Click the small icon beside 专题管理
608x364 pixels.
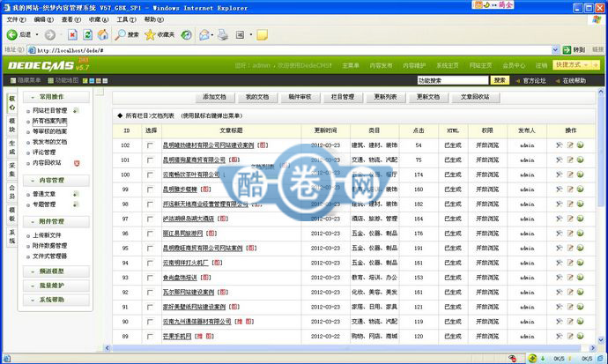tap(76, 204)
